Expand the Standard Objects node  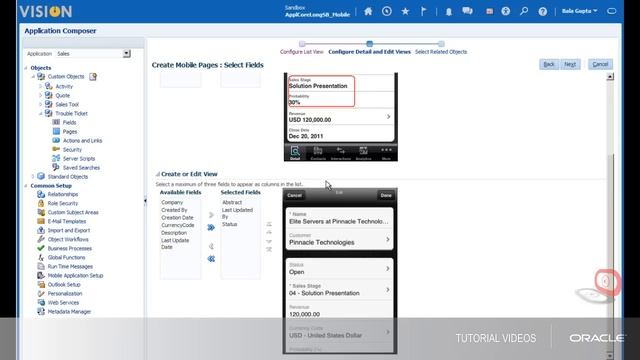pos(33,176)
